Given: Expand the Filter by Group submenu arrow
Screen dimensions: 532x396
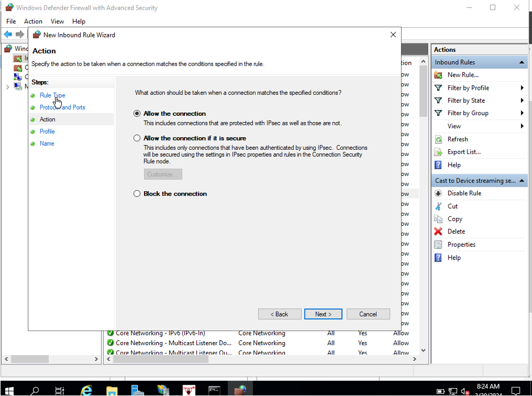Looking at the screenshot, I should [522, 113].
